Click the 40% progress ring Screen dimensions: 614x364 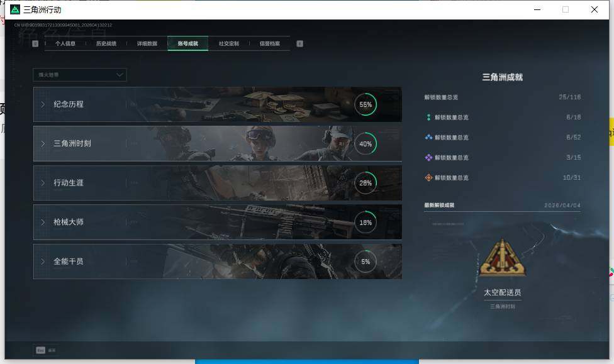click(366, 143)
